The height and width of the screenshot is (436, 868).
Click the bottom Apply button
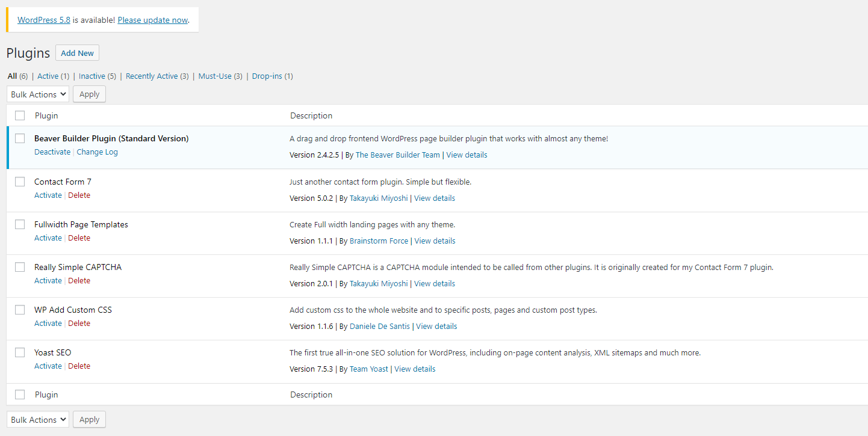point(89,420)
